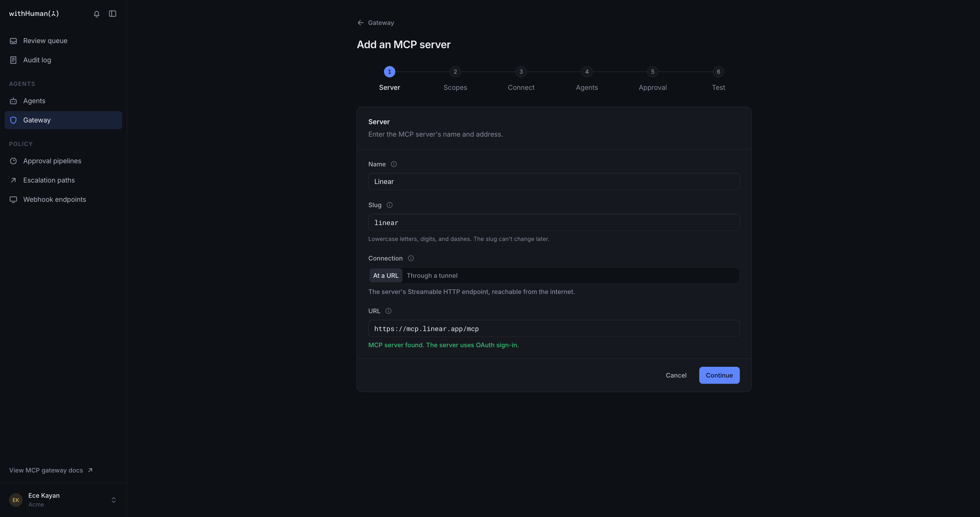
Task: Go to Approval pipelines page
Action: [63, 161]
